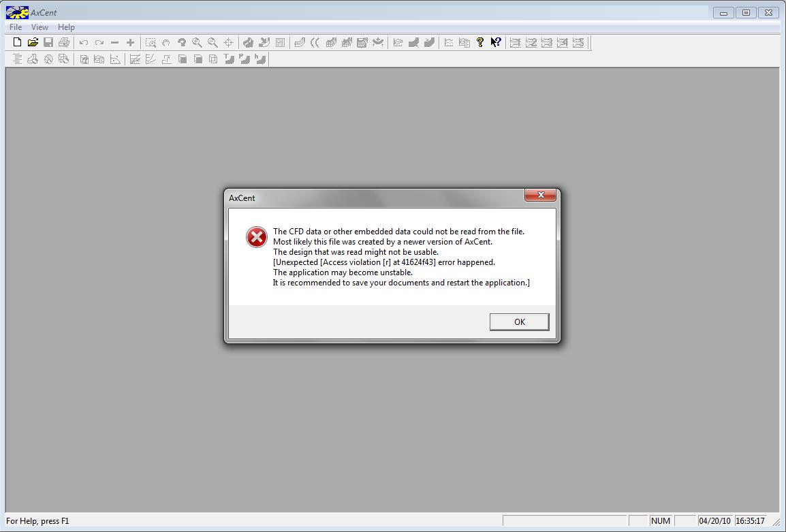This screenshot has height=532, width=786.
Task: Click the Undo arrow icon
Action: tap(84, 43)
